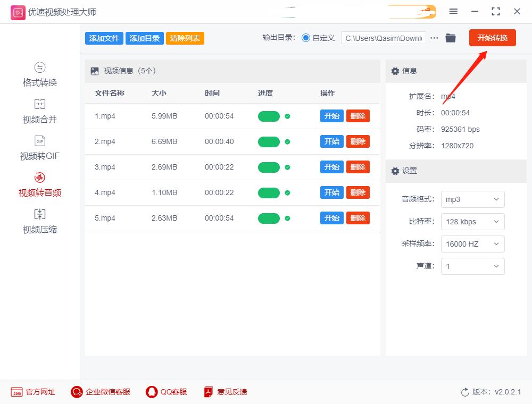The image size is (532, 404).
Task: Click the version refresh icon near v2.0.2.1
Action: pyautogui.click(x=463, y=392)
